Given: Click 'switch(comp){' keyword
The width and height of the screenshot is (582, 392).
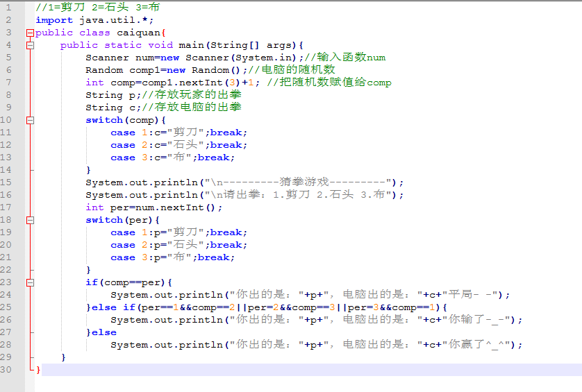Looking at the screenshot, I should coord(126,120).
